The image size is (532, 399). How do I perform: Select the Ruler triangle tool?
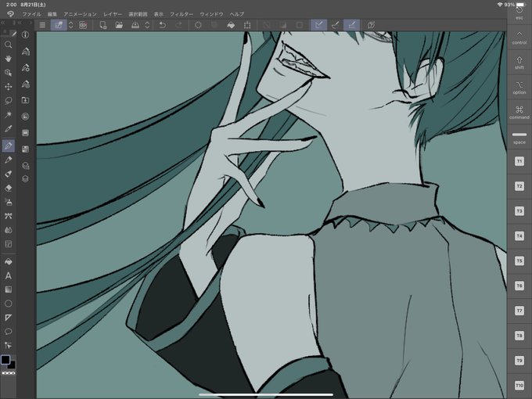[8, 317]
